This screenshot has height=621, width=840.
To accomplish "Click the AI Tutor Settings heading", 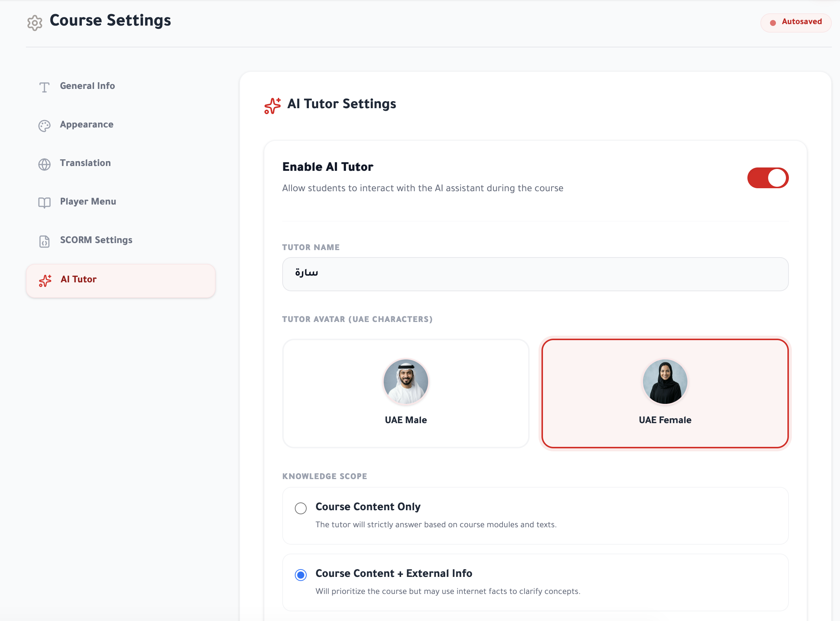I will [x=341, y=104].
